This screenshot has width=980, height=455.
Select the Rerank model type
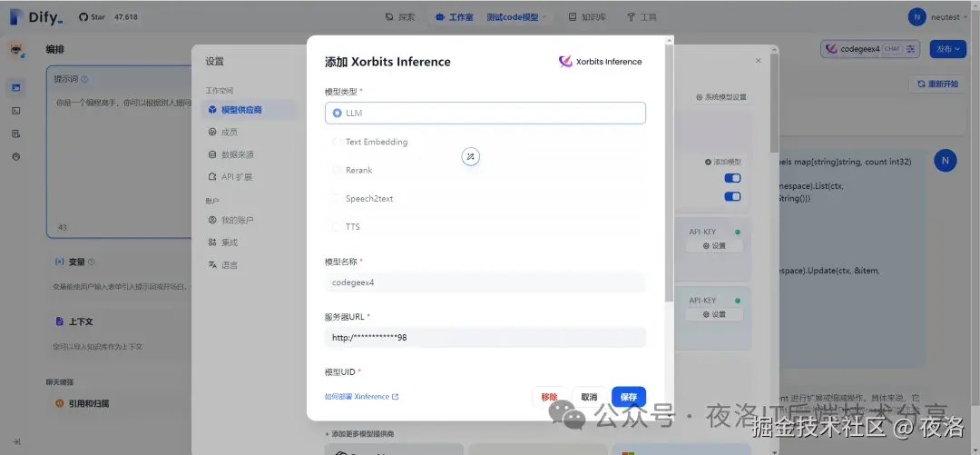click(485, 170)
